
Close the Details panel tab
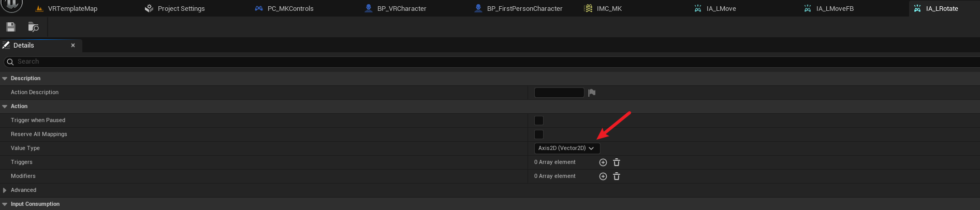click(x=73, y=46)
